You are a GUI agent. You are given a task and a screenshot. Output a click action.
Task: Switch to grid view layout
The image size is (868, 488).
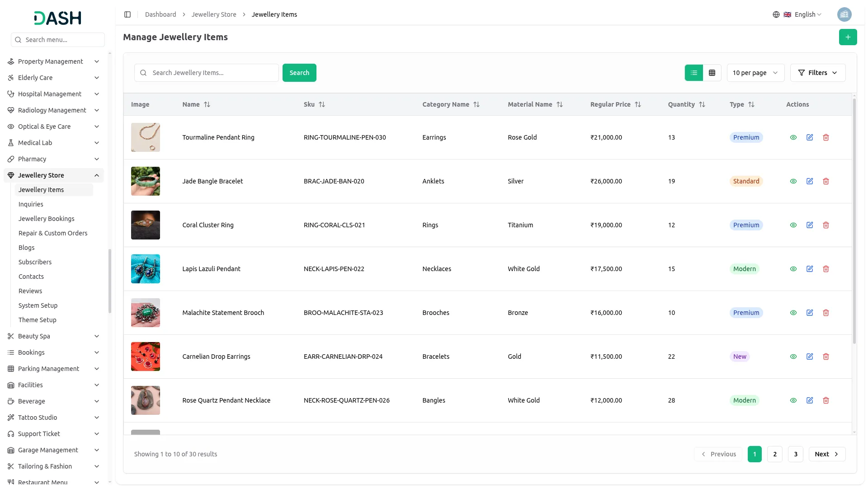[712, 73]
